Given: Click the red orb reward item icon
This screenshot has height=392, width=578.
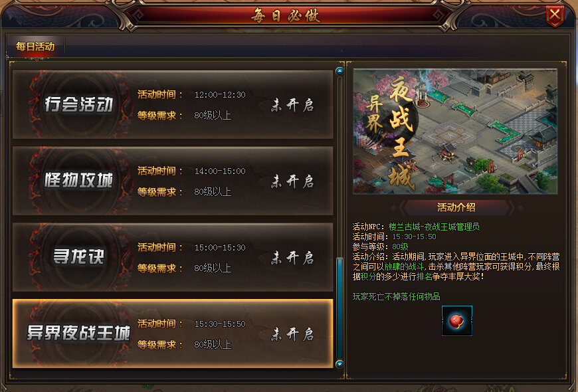Looking at the screenshot, I should click(x=456, y=321).
